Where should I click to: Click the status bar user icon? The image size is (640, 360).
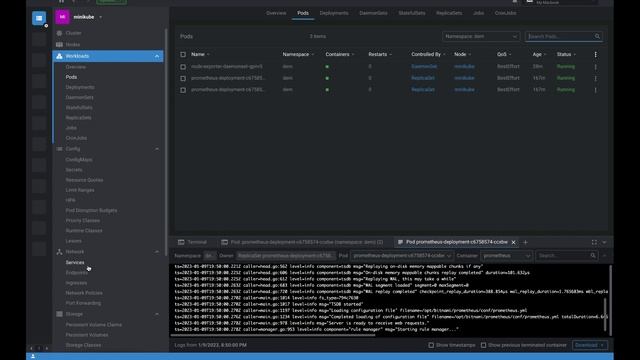pos(33,356)
